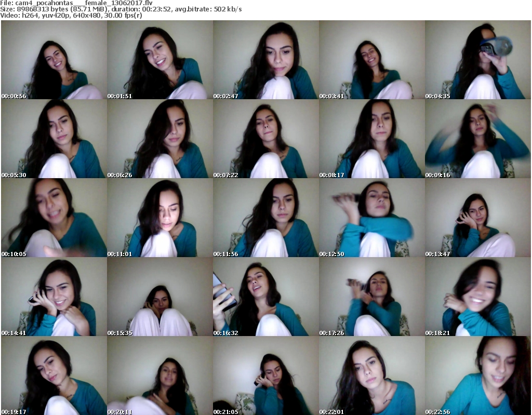The width and height of the screenshot is (532, 415).
Task: Click the blurred-arms frame at 00:09:16
Action: click(478, 139)
